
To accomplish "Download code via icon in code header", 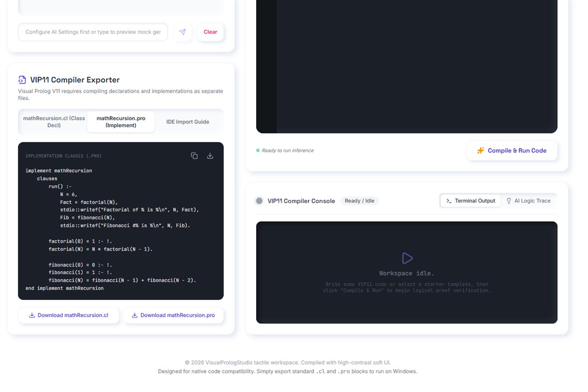I will pyautogui.click(x=210, y=155).
